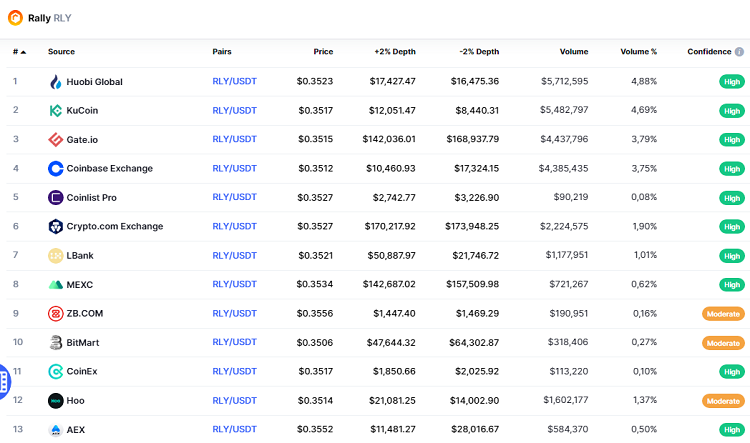Click the Rally RLY coin logo icon
Viewport: 750px width, 443px height.
coord(15,17)
